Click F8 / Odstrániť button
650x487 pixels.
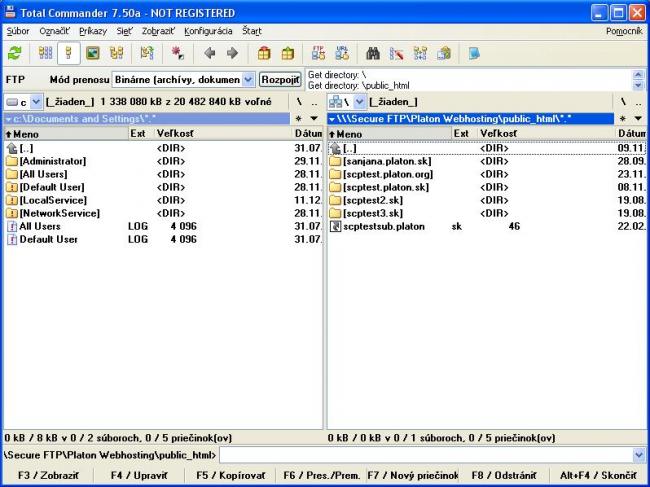(504, 475)
